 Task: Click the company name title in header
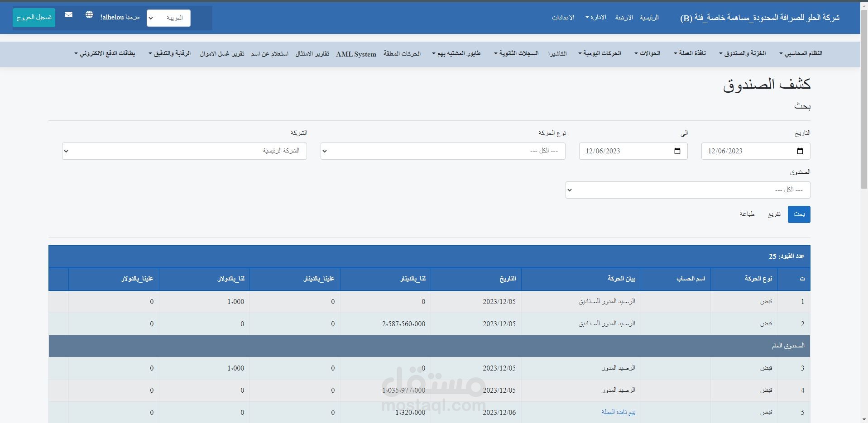pyautogui.click(x=760, y=18)
